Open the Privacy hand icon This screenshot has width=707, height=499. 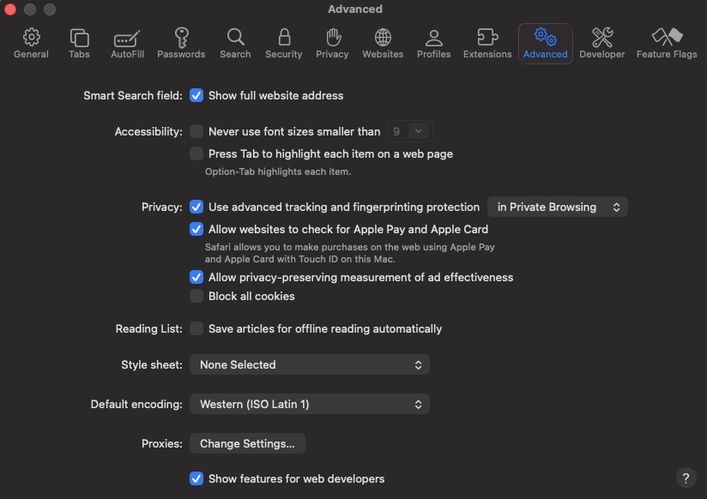(332, 43)
